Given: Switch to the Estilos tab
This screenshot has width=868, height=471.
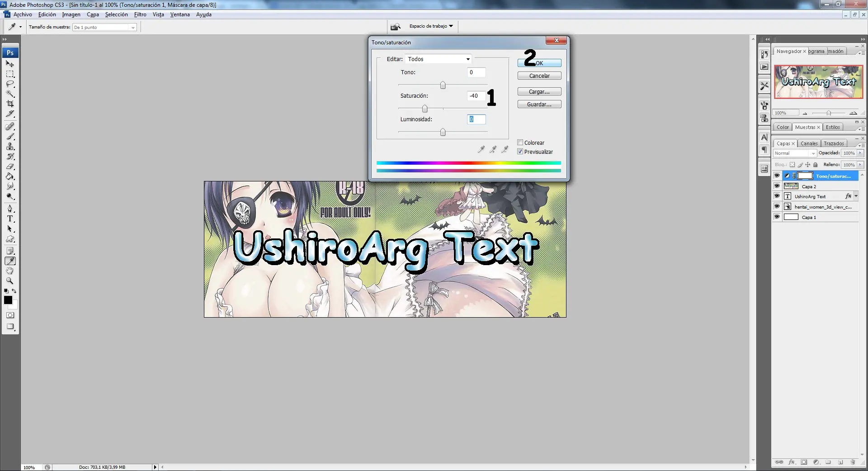Looking at the screenshot, I should (833, 127).
